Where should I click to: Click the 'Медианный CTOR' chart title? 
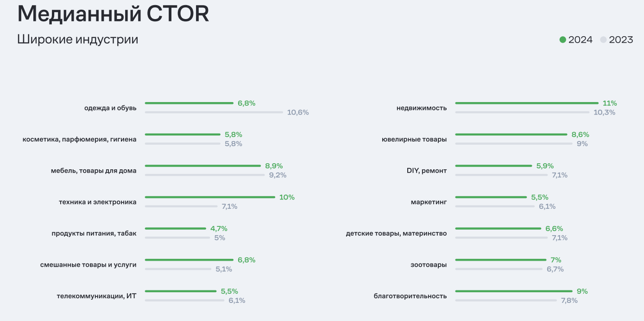[x=113, y=14]
